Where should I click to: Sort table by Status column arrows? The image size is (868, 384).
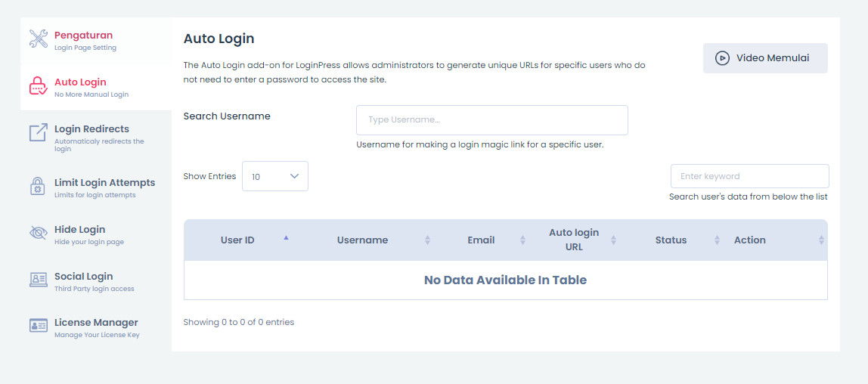click(717, 240)
